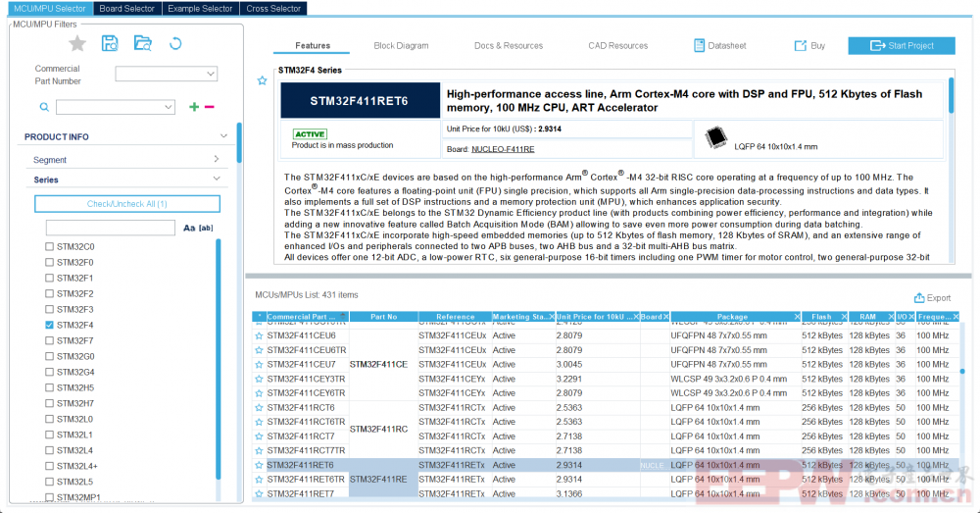Check the STM32F1 series checkbox
This screenshot has height=513, width=980.
pos(49,278)
